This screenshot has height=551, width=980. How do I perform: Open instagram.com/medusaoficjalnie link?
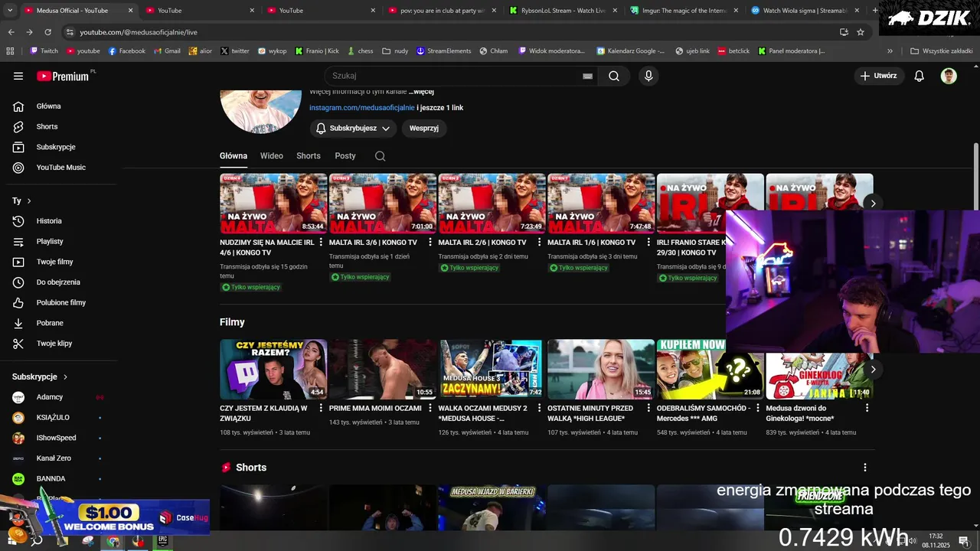pyautogui.click(x=362, y=108)
